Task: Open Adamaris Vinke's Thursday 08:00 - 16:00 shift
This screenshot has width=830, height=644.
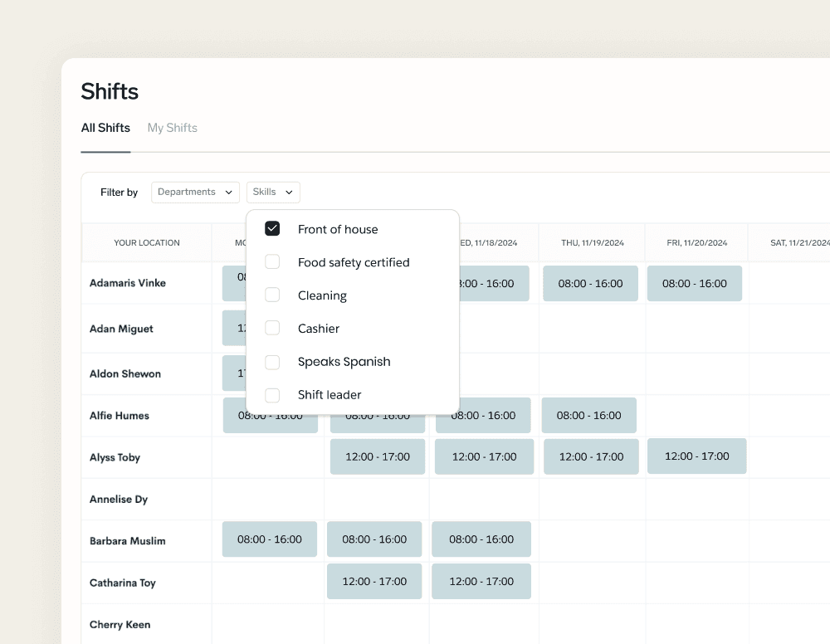Action: [x=590, y=284]
